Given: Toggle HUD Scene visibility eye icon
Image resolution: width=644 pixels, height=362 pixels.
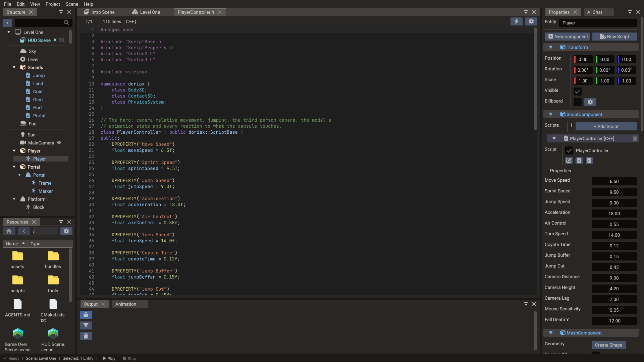Looking at the screenshot, I should click(62, 40).
